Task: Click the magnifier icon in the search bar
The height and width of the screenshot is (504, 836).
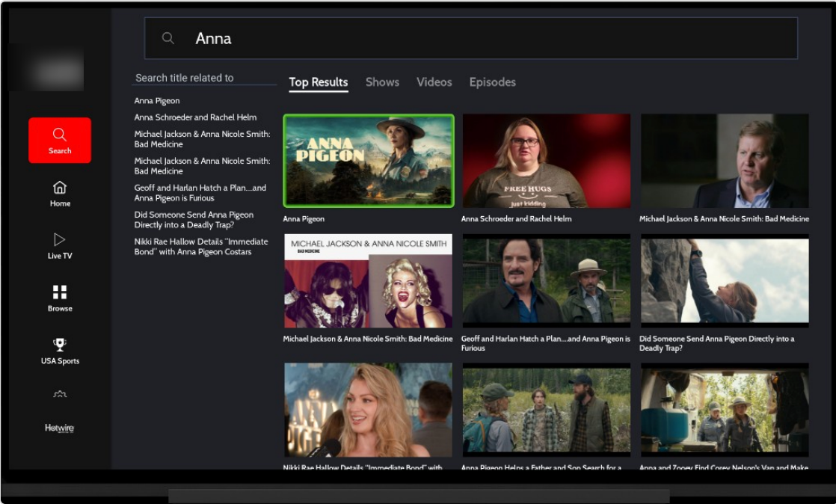Action: 168,38
